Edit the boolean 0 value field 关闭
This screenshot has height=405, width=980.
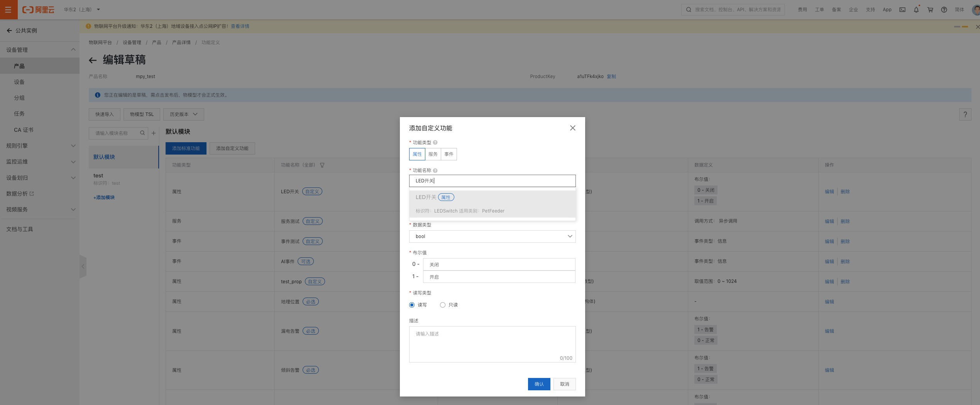point(499,264)
